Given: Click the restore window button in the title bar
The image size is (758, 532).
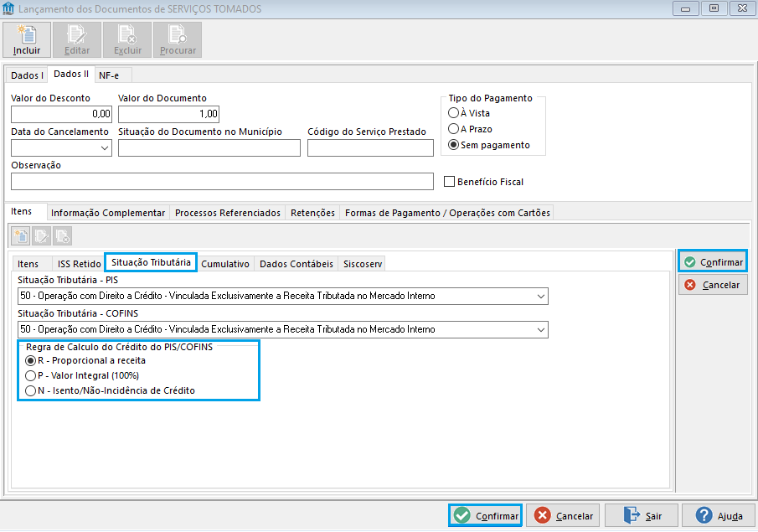Looking at the screenshot, I should (714, 8).
